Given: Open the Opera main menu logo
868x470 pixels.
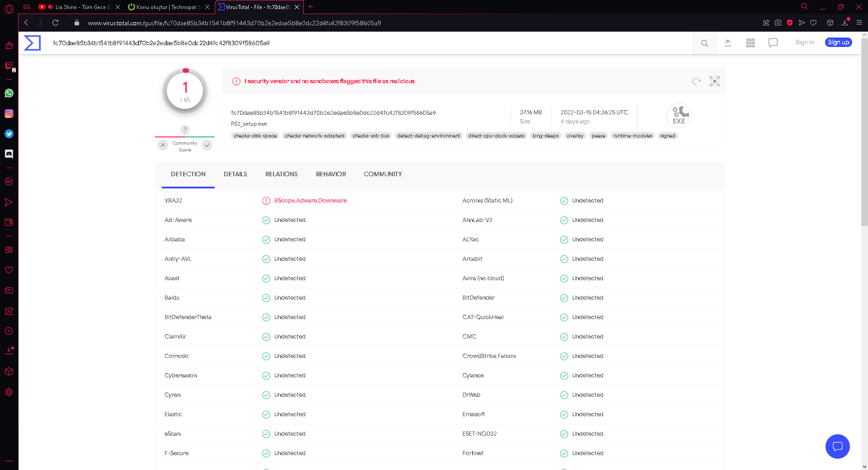Looking at the screenshot, I should click(9, 8).
